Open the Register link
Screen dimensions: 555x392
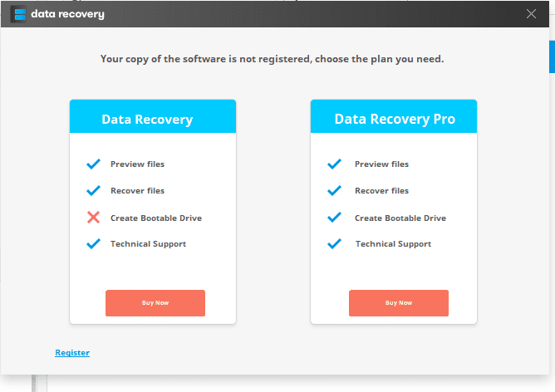tap(72, 353)
